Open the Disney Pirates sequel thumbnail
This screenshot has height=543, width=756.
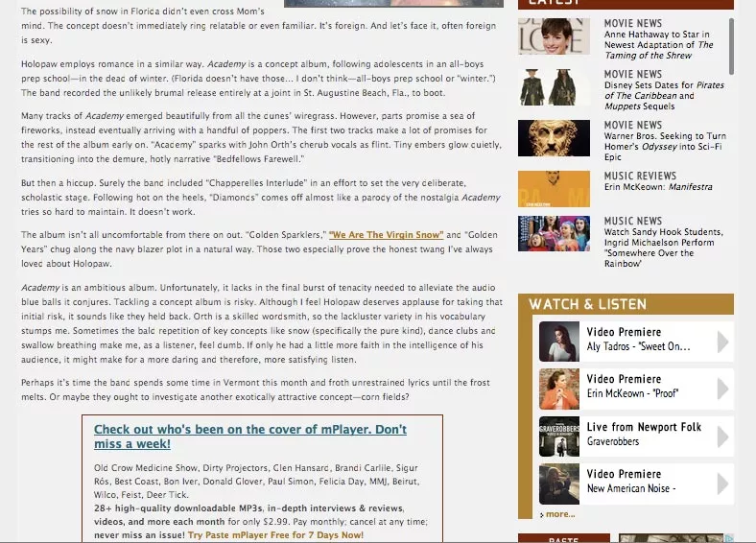point(554,87)
